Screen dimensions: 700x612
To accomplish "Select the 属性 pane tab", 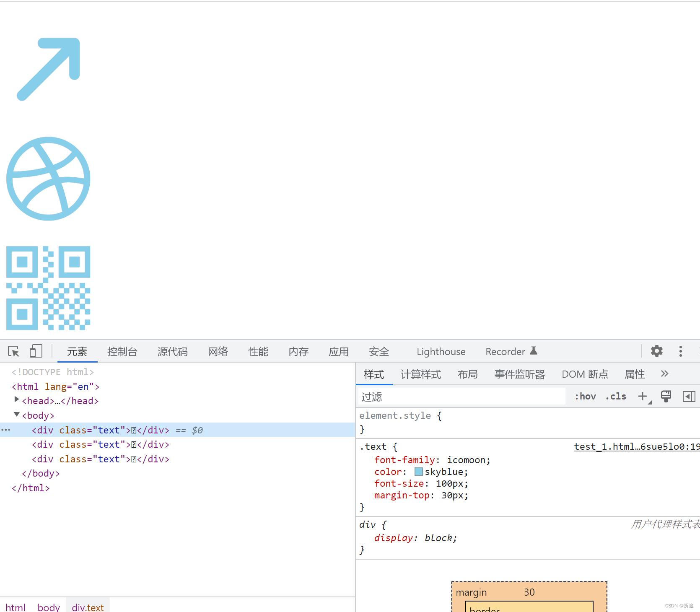I will point(635,374).
